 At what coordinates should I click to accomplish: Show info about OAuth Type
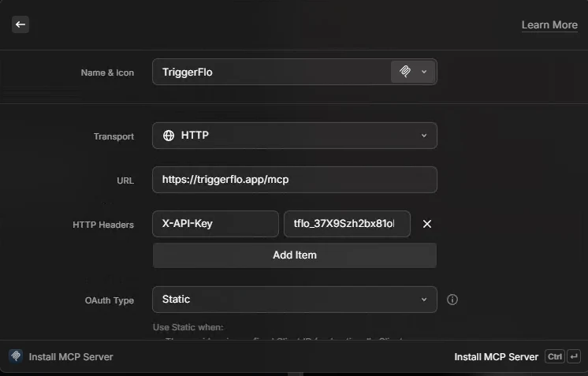[452, 300]
